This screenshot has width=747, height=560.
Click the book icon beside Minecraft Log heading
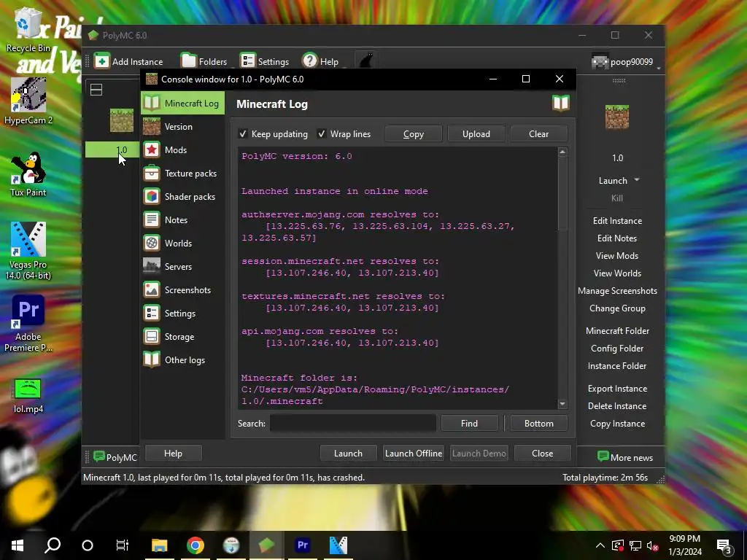click(x=561, y=103)
